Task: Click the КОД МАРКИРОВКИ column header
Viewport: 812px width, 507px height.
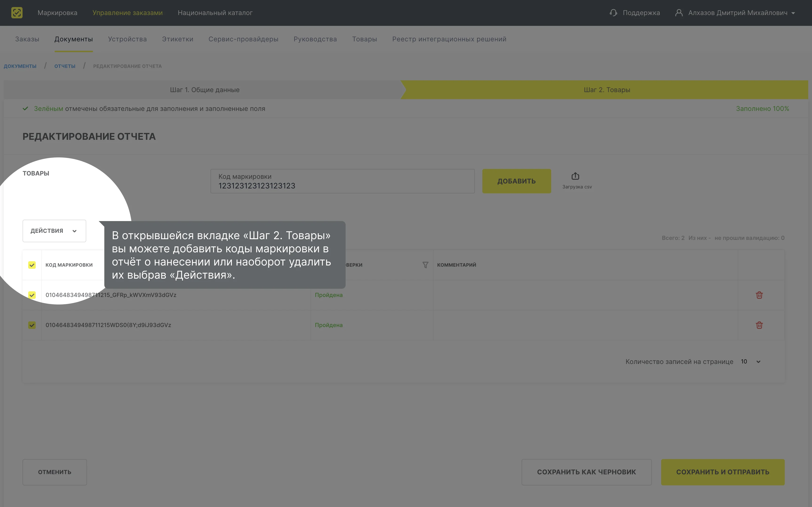Action: tap(69, 265)
